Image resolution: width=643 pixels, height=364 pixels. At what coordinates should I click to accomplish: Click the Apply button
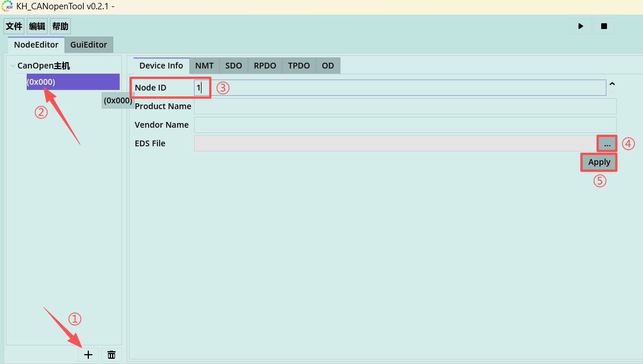click(x=599, y=163)
